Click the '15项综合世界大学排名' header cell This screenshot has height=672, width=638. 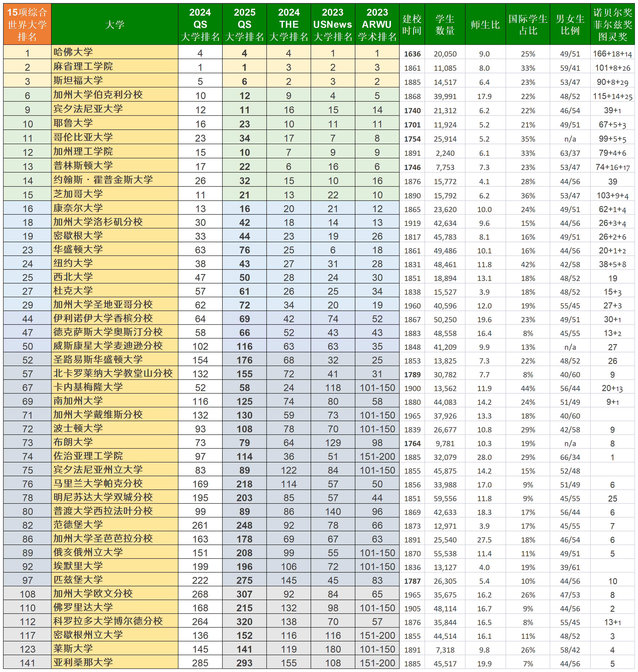tap(27, 24)
